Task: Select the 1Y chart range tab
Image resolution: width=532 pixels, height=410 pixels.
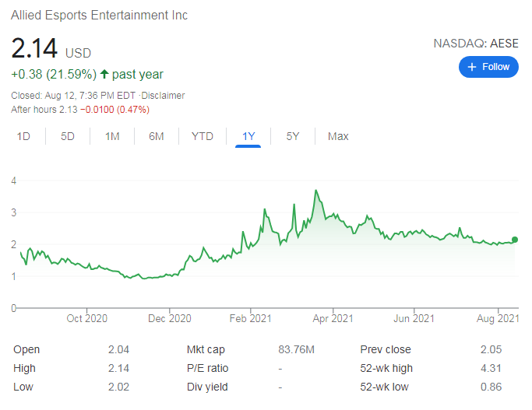Action: [248, 136]
